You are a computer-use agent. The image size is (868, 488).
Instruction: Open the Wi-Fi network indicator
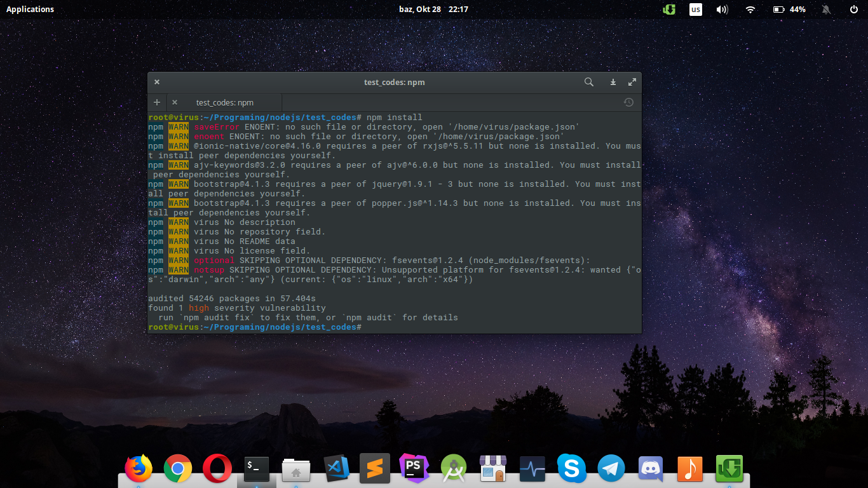click(750, 10)
